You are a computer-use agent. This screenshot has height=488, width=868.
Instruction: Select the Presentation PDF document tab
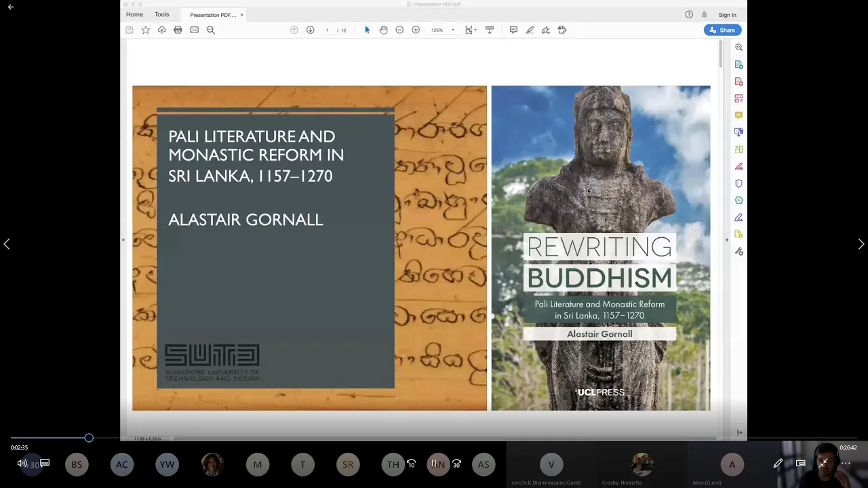click(x=212, y=15)
